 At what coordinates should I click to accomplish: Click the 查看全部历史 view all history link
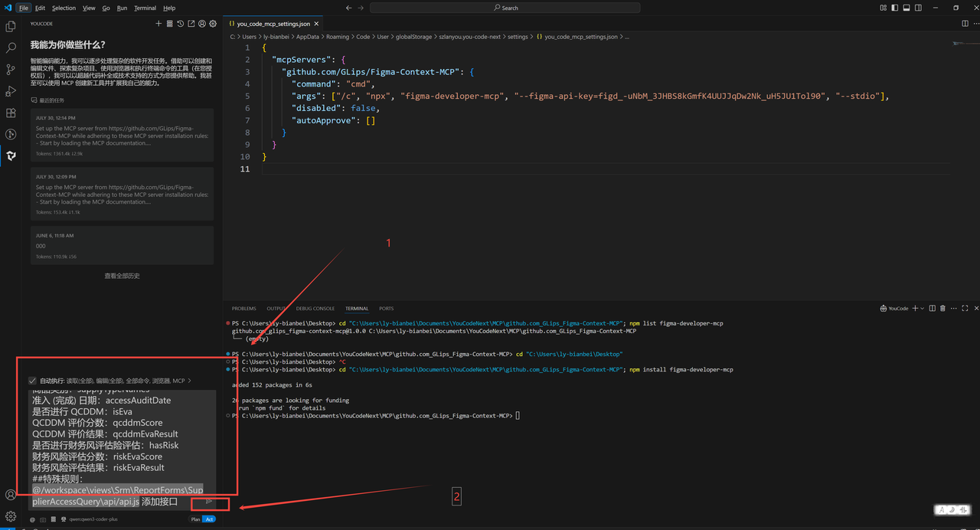[122, 276]
